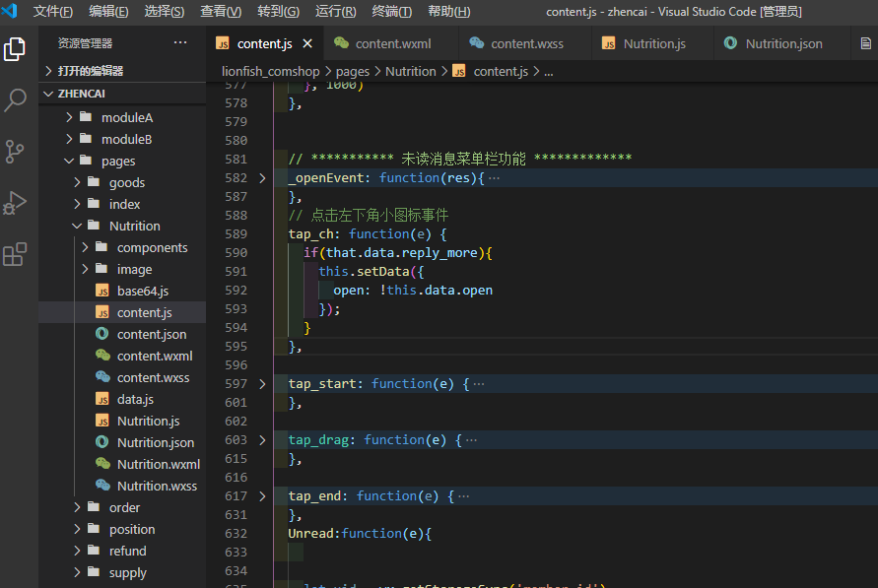The image size is (878, 588).
Task: Click Nutrition in the breadcrumb path
Action: (x=411, y=72)
